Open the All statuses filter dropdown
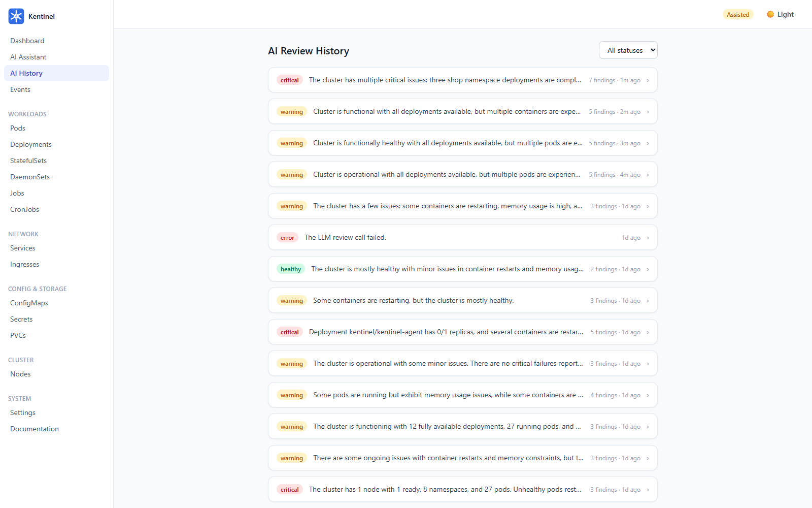812x508 pixels. click(628, 50)
